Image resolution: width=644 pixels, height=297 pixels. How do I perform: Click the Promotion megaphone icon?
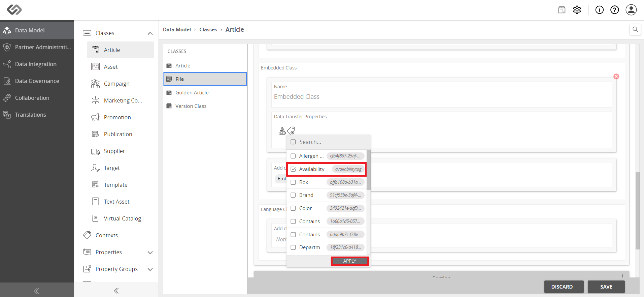[96, 117]
